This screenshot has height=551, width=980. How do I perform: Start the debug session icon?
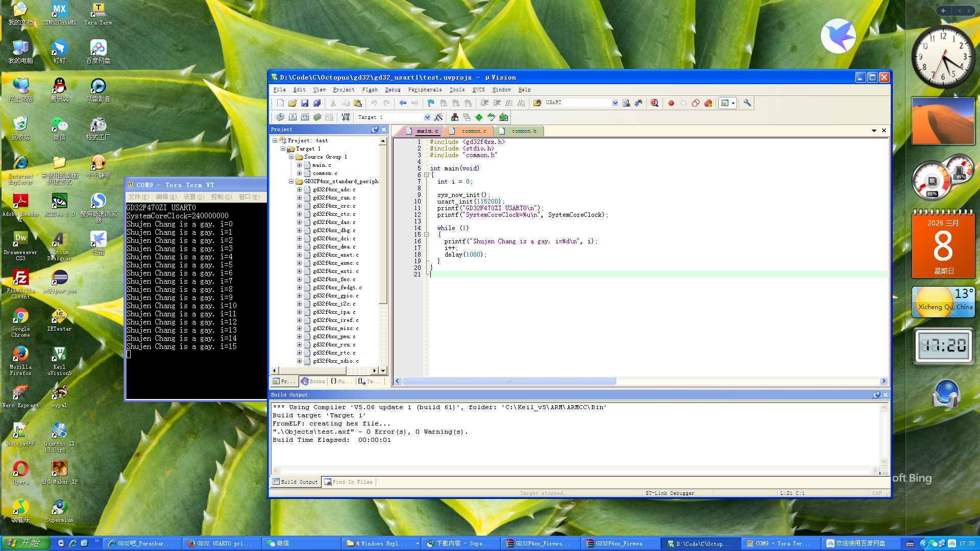[x=655, y=103]
